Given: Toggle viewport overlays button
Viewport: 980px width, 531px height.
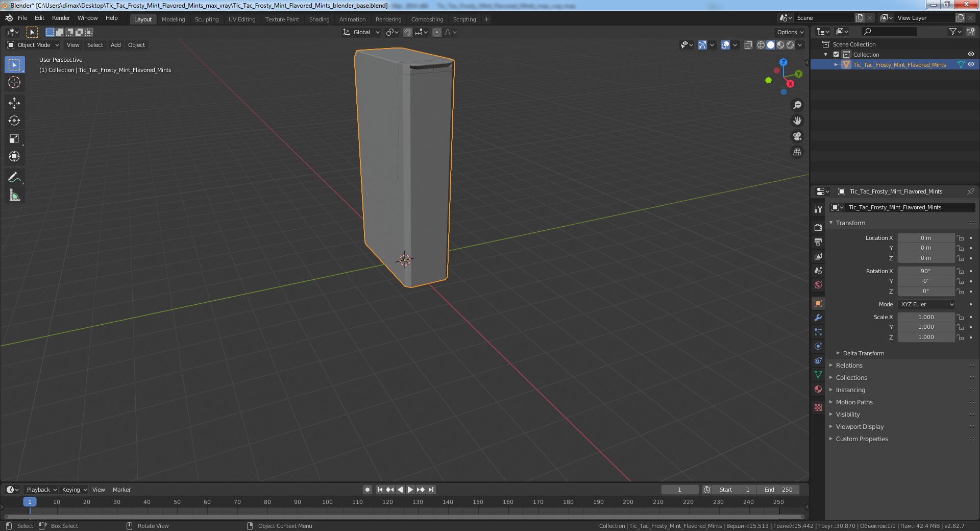Looking at the screenshot, I should coord(725,45).
